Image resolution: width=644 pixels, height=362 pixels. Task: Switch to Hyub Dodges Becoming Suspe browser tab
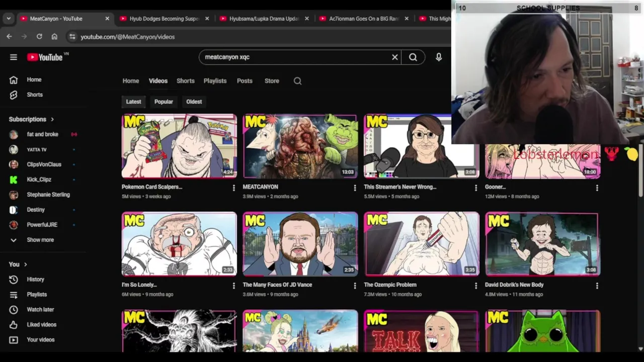tap(164, 19)
